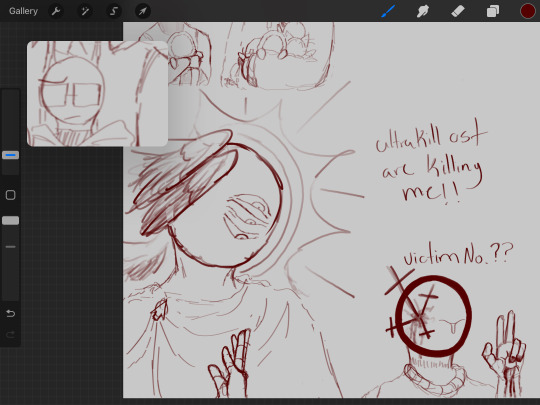Select the Brush tool
The height and width of the screenshot is (405, 540).
(x=388, y=11)
